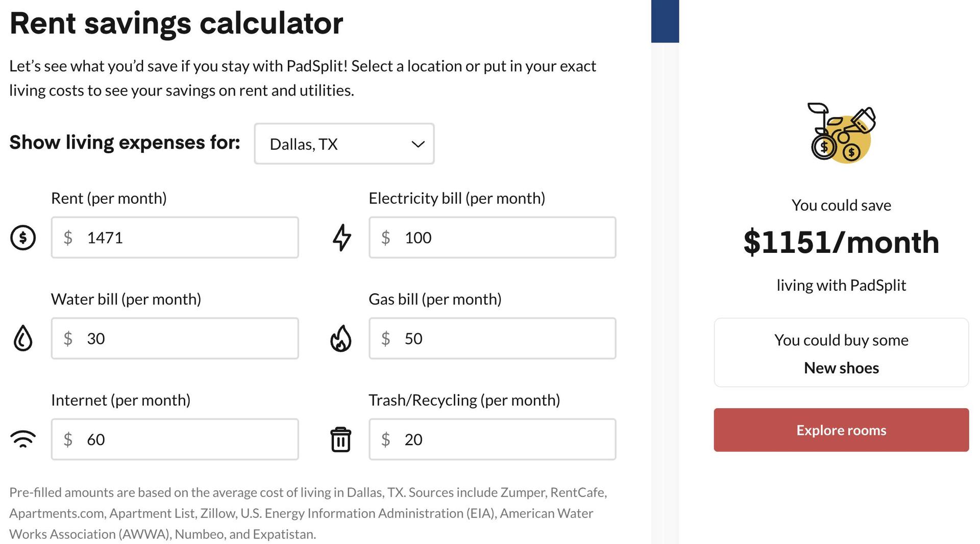
Task: Click the dark blue vertical bar
Action: (x=665, y=21)
